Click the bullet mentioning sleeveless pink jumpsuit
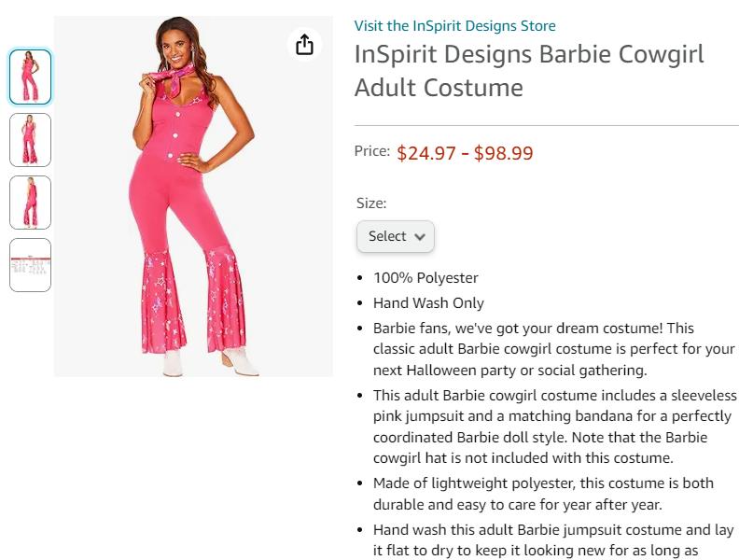Screen dimensions: 753x560 tap(554, 427)
